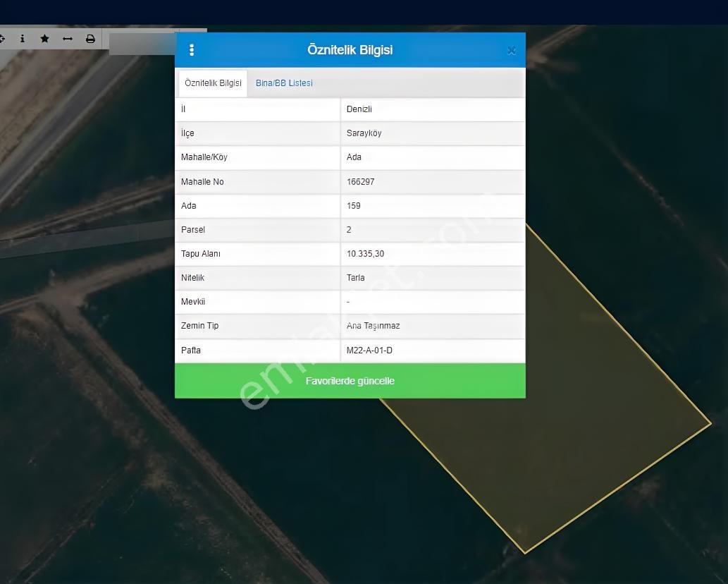Click the Mahalle/Köy label
Image resolution: width=728 pixels, height=584 pixels.
pyautogui.click(x=204, y=157)
